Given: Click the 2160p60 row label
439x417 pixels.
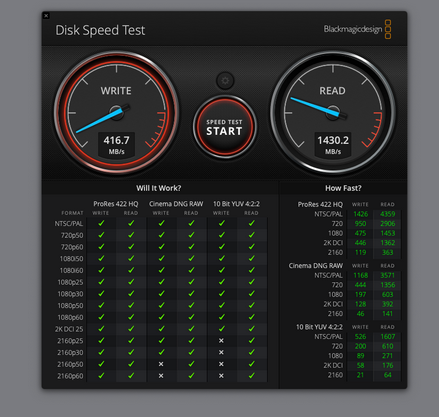Looking at the screenshot, I should pos(70,376).
